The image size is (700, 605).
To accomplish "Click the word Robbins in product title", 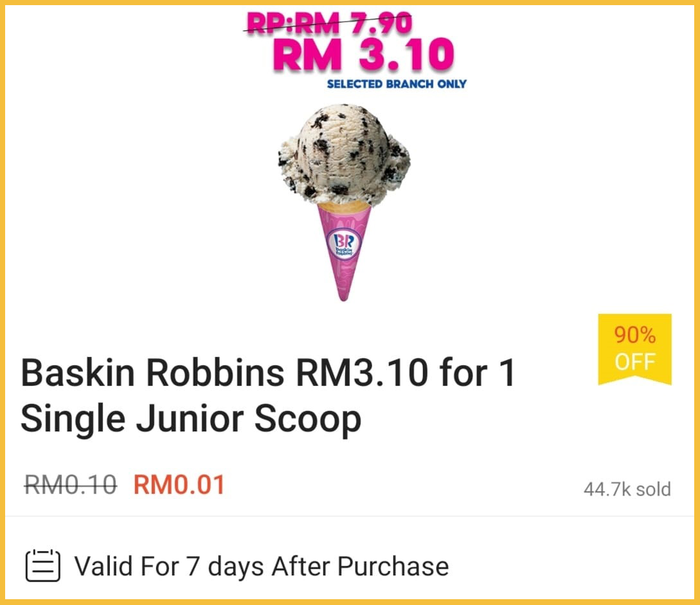I will point(215,372).
